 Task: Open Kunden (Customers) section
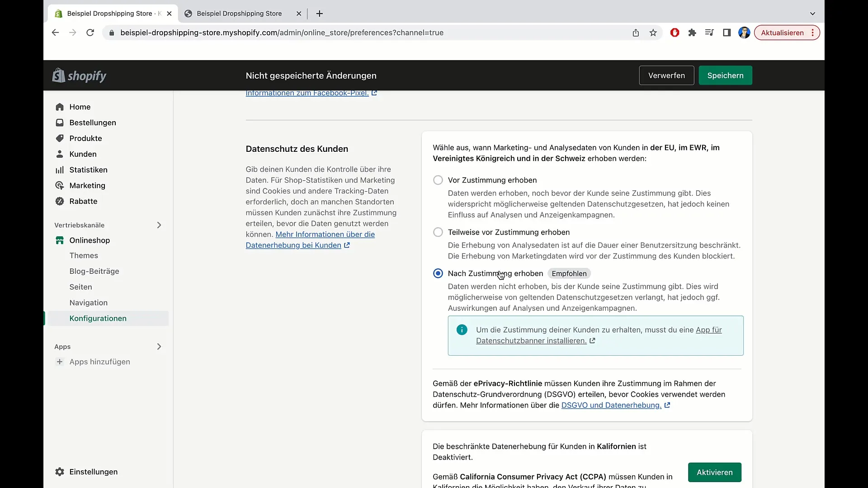[83, 154]
